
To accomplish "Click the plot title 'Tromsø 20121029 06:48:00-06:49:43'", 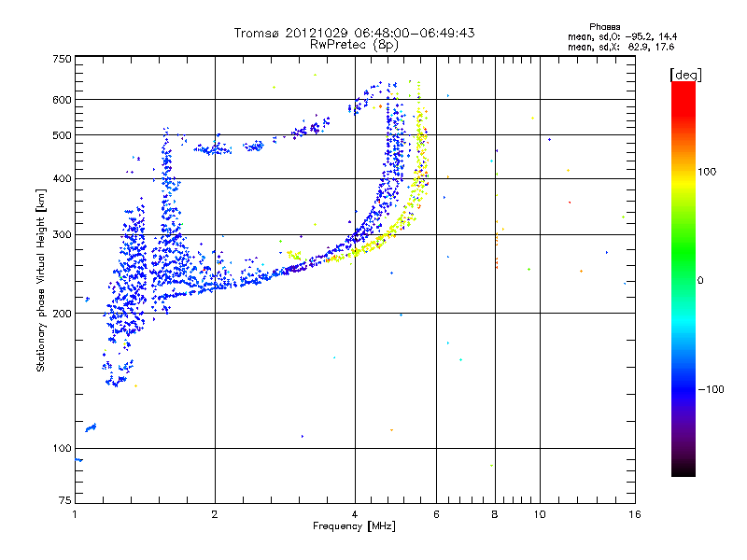I will coord(354,33).
